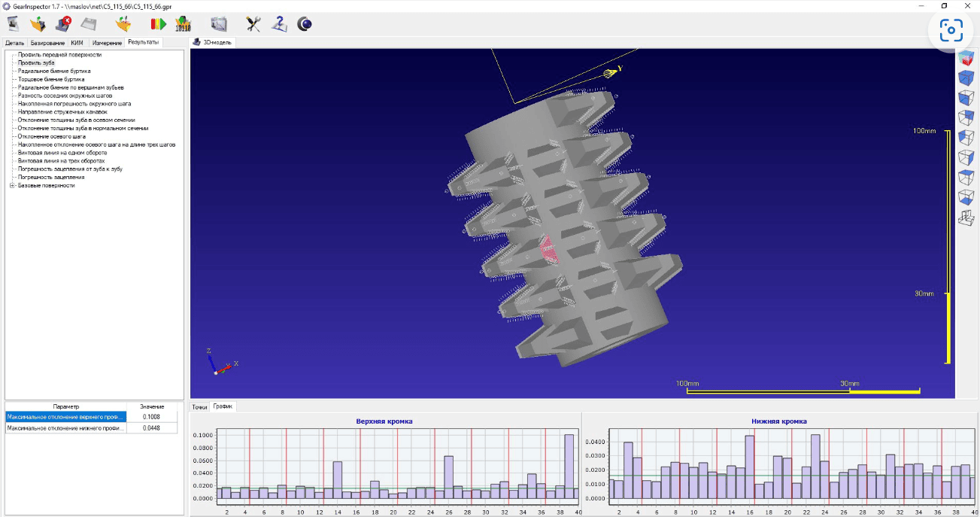Select Погрешность зацепления tree item
Image resolution: width=980 pixels, height=517 pixels.
pos(51,177)
